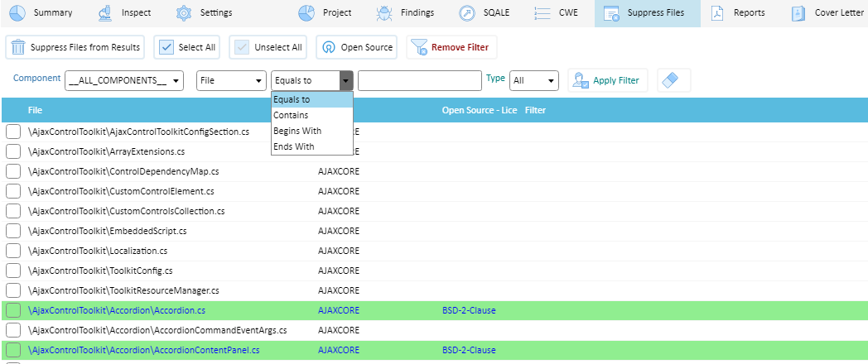This screenshot has width=868, height=364.
Task: Click the Remove Filter button
Action: (451, 48)
